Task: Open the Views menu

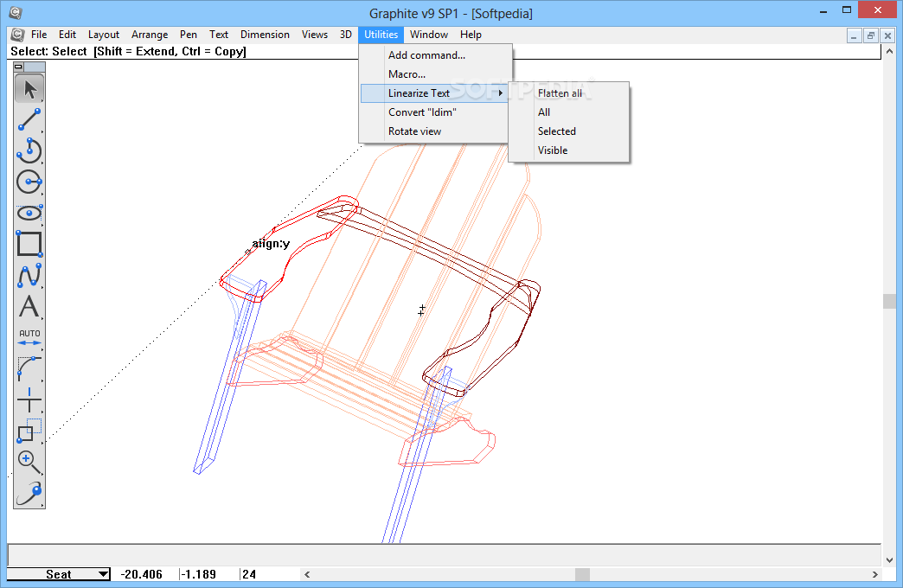Action: click(315, 35)
